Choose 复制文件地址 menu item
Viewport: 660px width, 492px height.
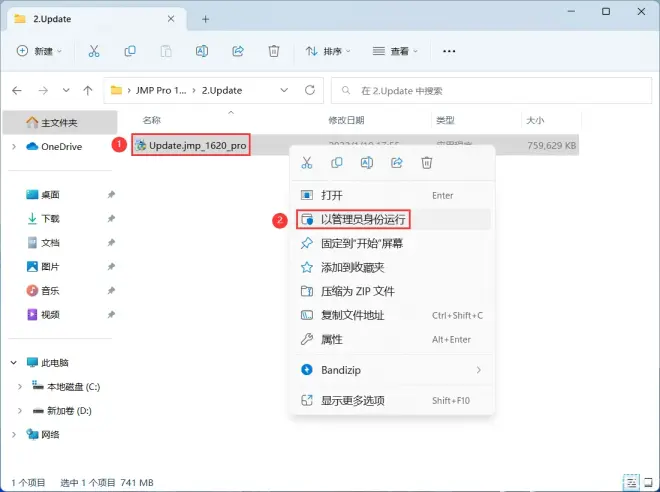point(393,315)
